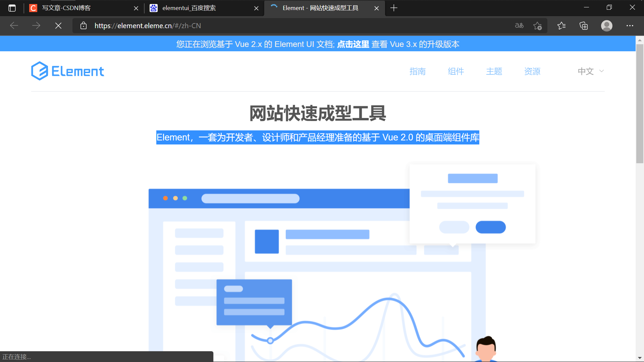The image size is (644, 362).
Task: Click the browser back arrow
Action: coord(14,25)
